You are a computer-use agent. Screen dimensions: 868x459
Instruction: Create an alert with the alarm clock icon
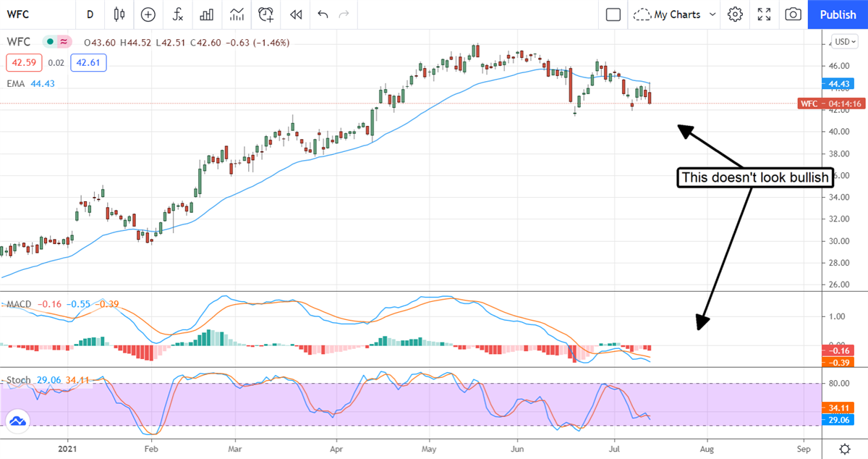(266, 14)
